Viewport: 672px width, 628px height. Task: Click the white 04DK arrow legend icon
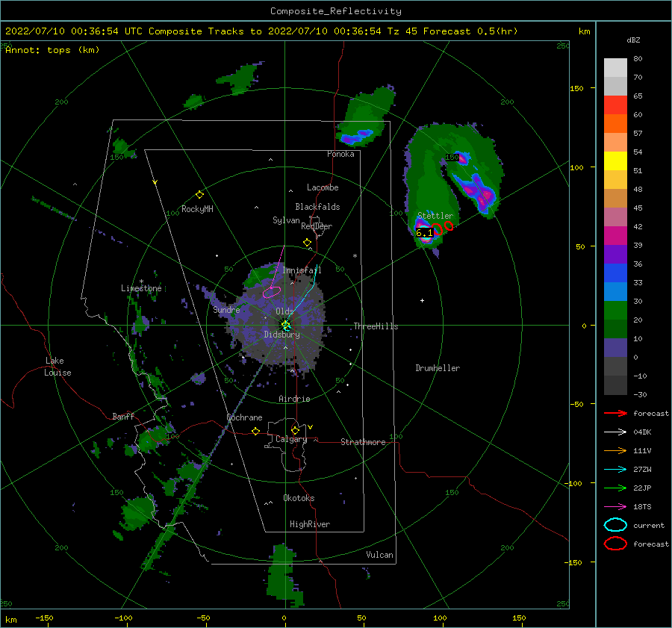[615, 432]
